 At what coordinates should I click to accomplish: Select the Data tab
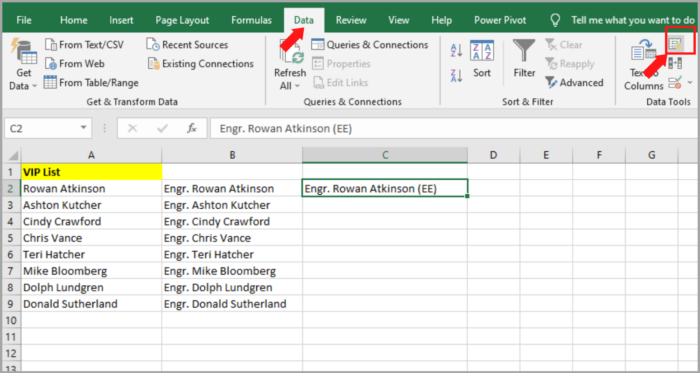click(x=304, y=20)
